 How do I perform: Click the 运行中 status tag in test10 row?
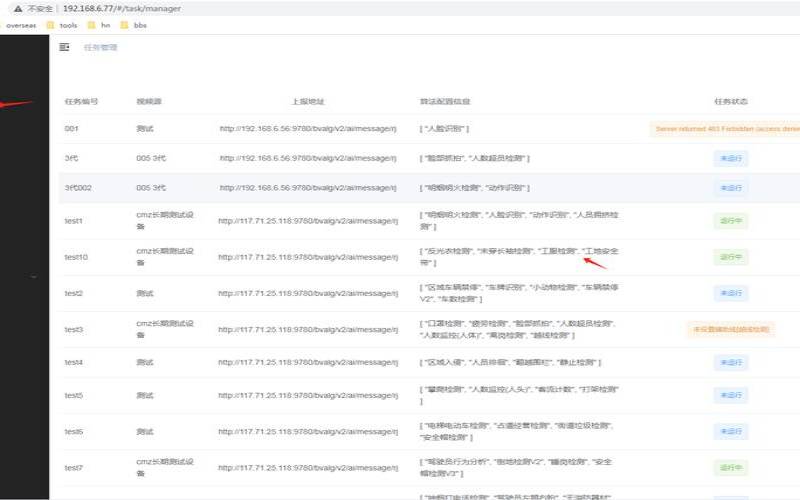pos(731,257)
